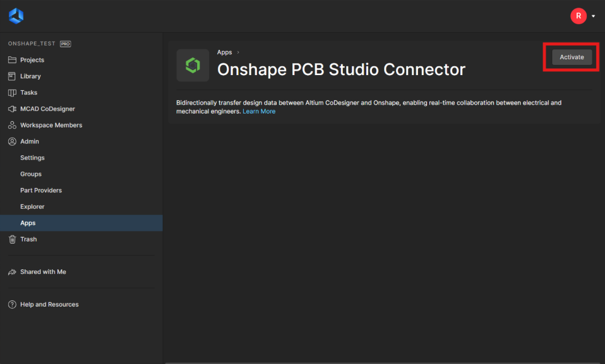The width and height of the screenshot is (605, 364).
Task: Open the user avatar R menu
Action: (578, 16)
